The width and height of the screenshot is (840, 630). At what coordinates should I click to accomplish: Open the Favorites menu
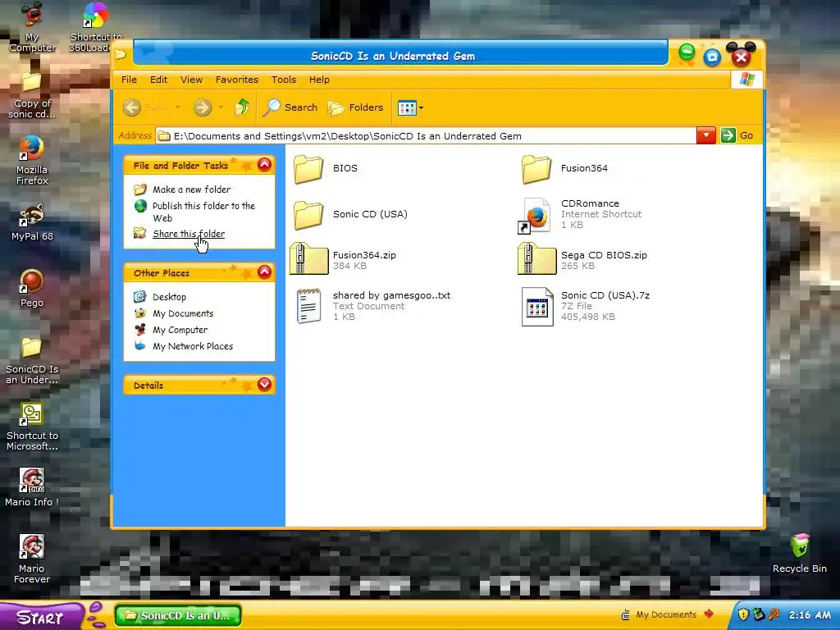[237, 80]
